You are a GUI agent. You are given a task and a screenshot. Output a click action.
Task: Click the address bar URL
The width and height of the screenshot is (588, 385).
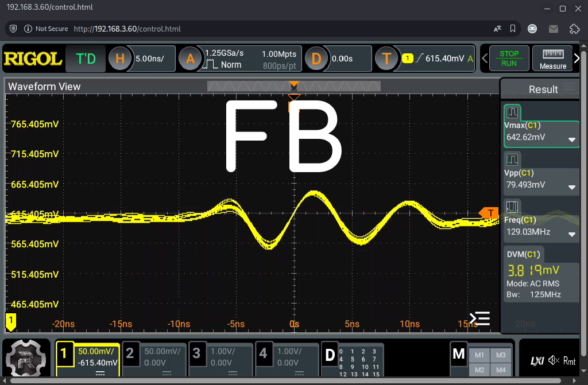click(x=127, y=29)
